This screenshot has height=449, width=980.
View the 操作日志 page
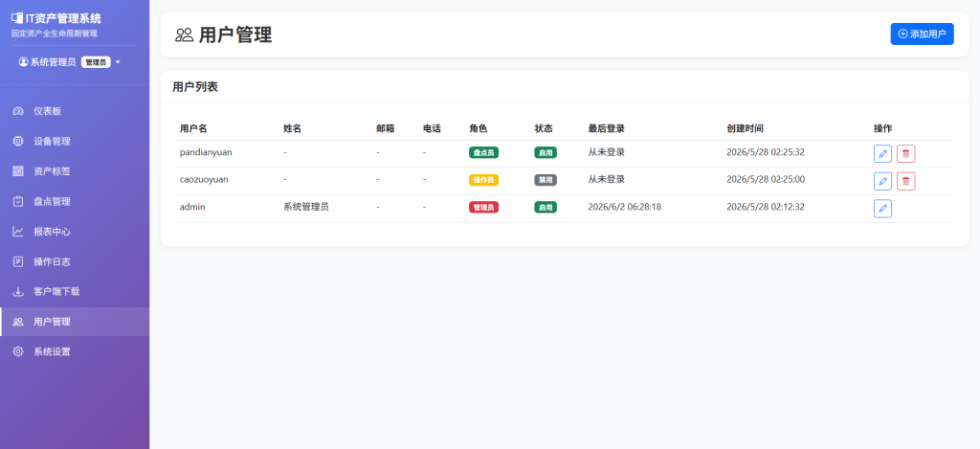click(75, 261)
